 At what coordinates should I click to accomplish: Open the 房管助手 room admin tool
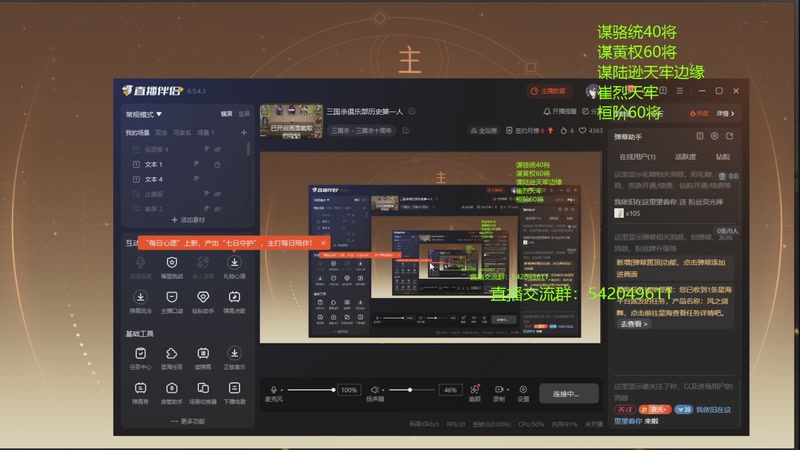pos(171,392)
